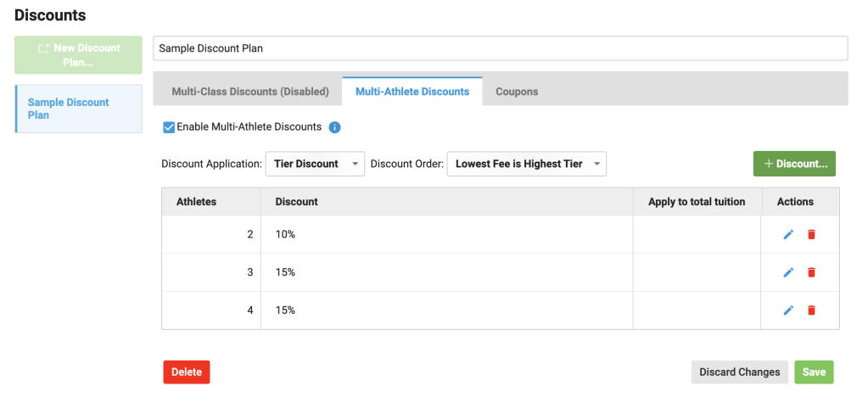
Task: Edit the 3 athletes discount row
Action: [x=788, y=272]
